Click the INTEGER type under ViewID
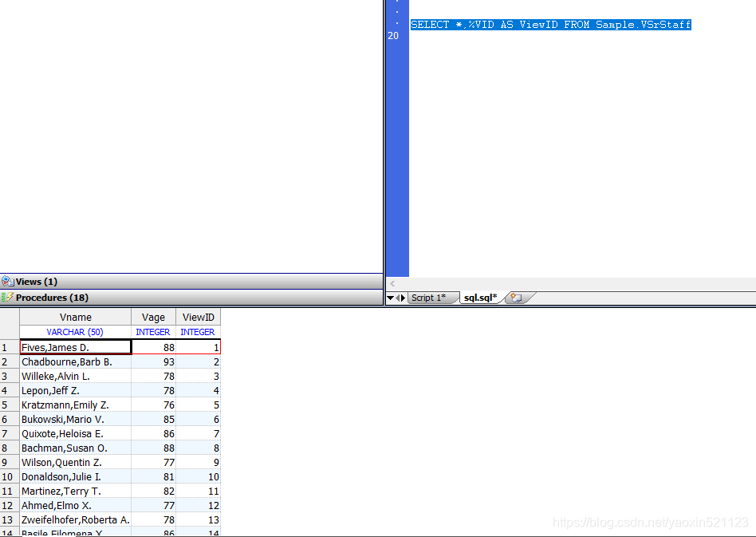Image resolution: width=756 pixels, height=537 pixels. pos(198,332)
